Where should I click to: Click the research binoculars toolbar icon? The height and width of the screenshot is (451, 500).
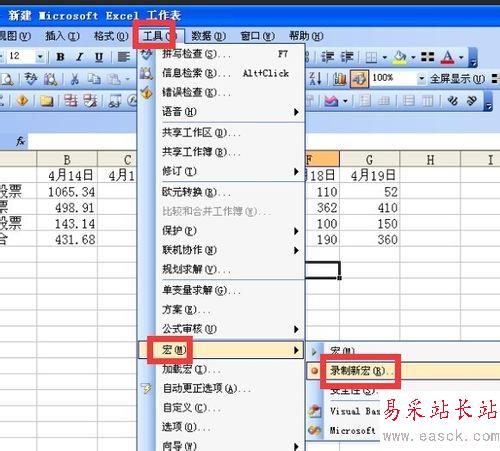point(50,79)
